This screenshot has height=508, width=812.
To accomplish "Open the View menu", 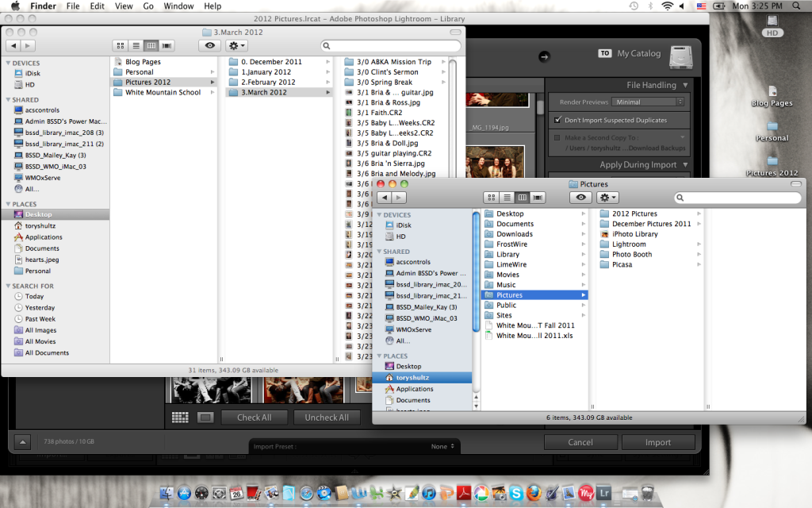I will click(x=124, y=6).
